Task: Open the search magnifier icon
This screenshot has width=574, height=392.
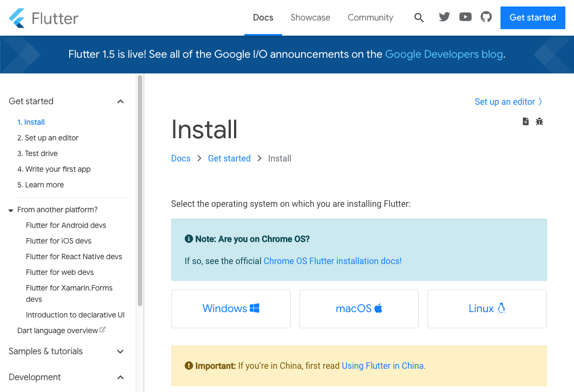Action: tap(419, 17)
